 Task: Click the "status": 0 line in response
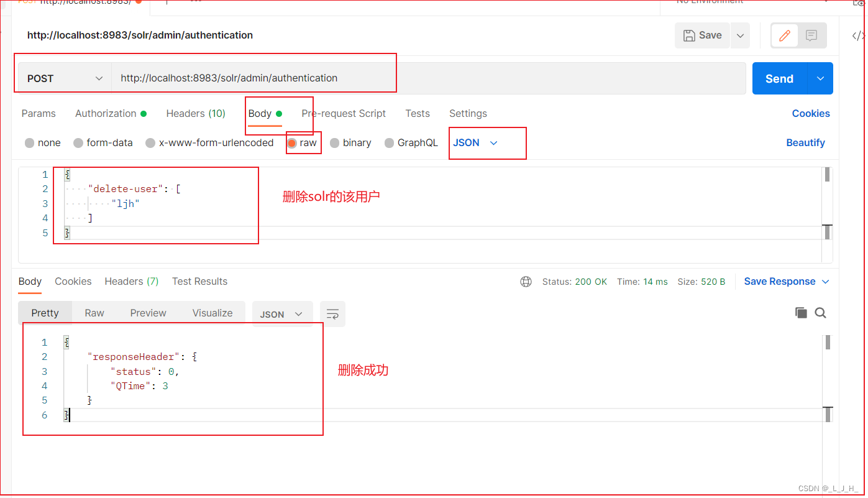point(145,372)
